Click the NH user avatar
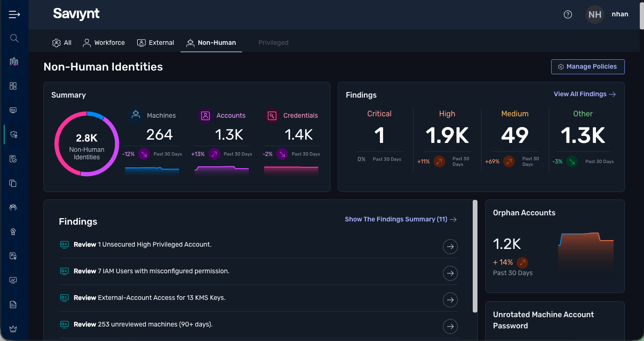 pyautogui.click(x=595, y=14)
